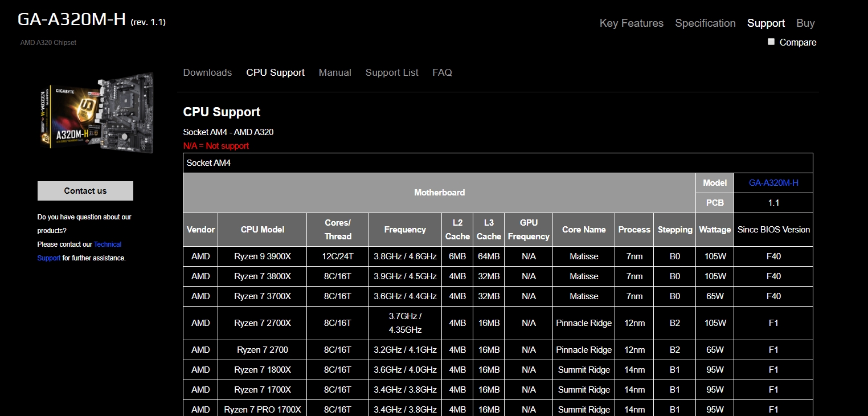Image resolution: width=868 pixels, height=416 pixels.
Task: Click the L2 Cache column header
Action: (x=457, y=230)
